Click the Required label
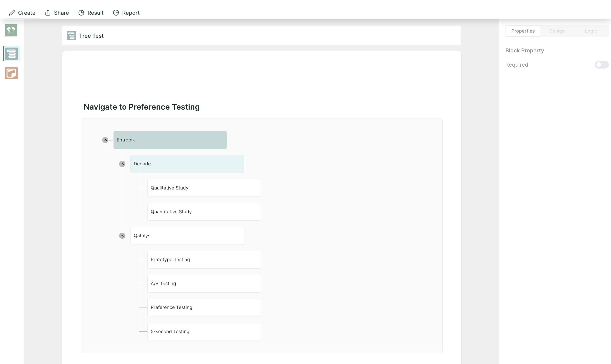The width and height of the screenshot is (611, 364). click(517, 65)
